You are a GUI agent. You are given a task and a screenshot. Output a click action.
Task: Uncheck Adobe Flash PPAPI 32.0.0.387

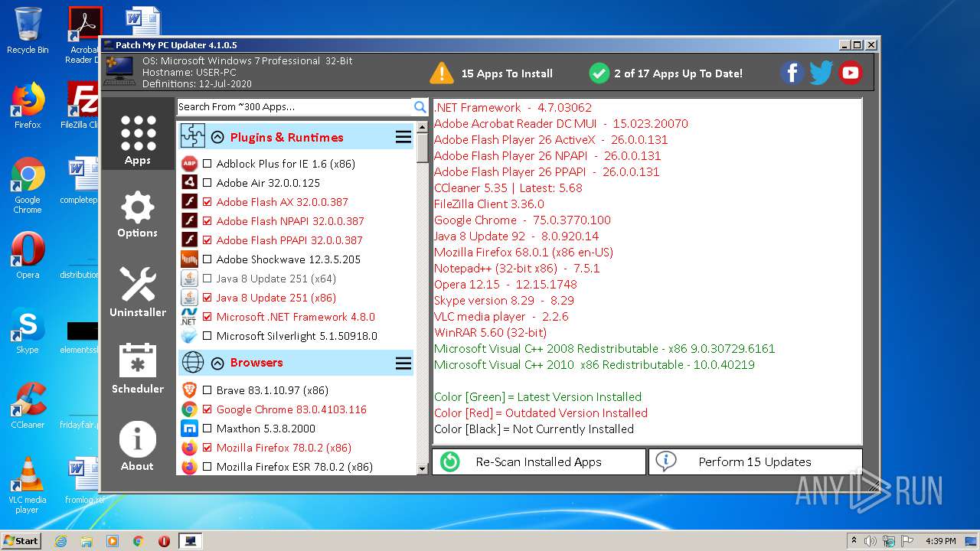[207, 240]
